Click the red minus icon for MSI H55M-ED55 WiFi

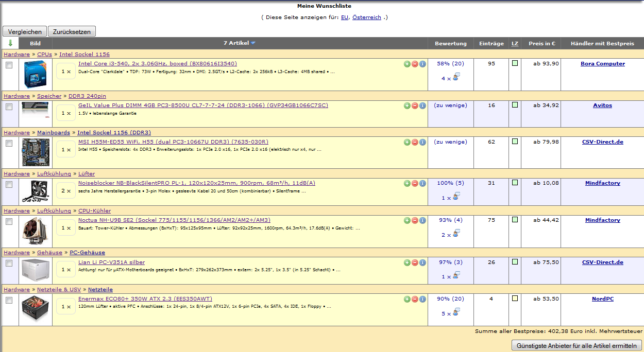tap(415, 142)
